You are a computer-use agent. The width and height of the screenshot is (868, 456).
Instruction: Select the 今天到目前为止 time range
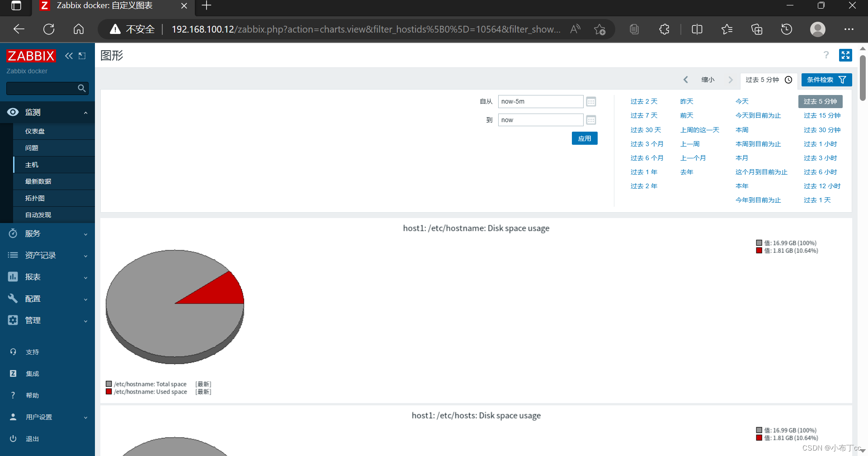pos(758,115)
